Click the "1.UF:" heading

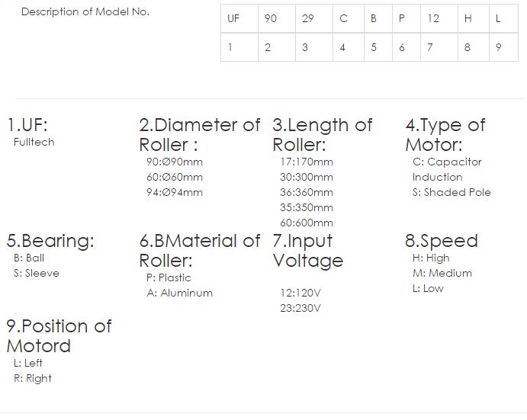coord(27,125)
